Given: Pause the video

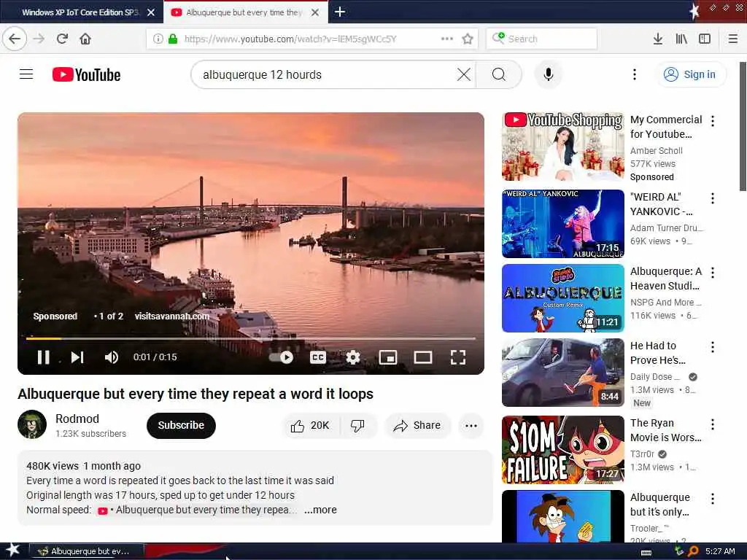Looking at the screenshot, I should [x=43, y=357].
